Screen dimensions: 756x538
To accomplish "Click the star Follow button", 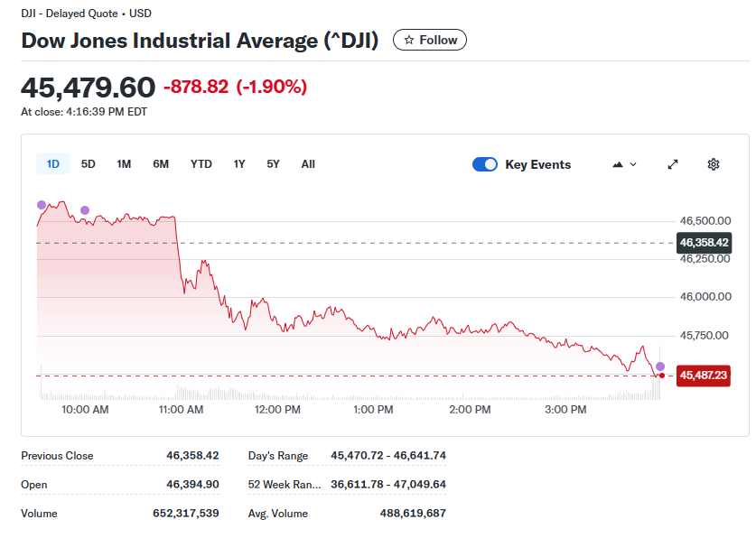I will [x=430, y=40].
